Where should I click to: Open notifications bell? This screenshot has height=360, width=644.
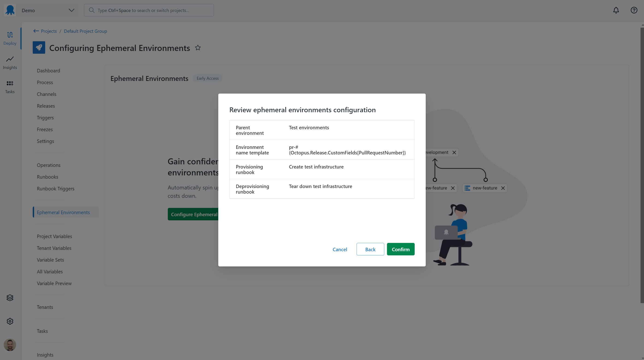point(616,10)
